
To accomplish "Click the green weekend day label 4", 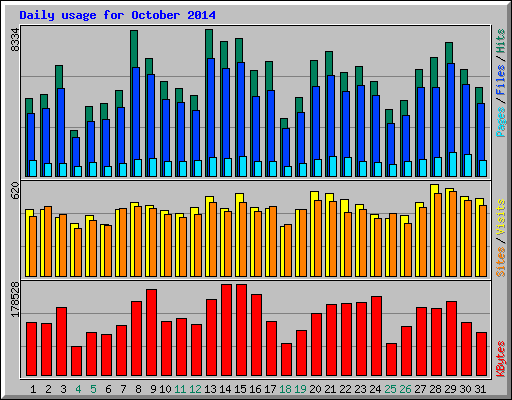I will click(78, 389).
